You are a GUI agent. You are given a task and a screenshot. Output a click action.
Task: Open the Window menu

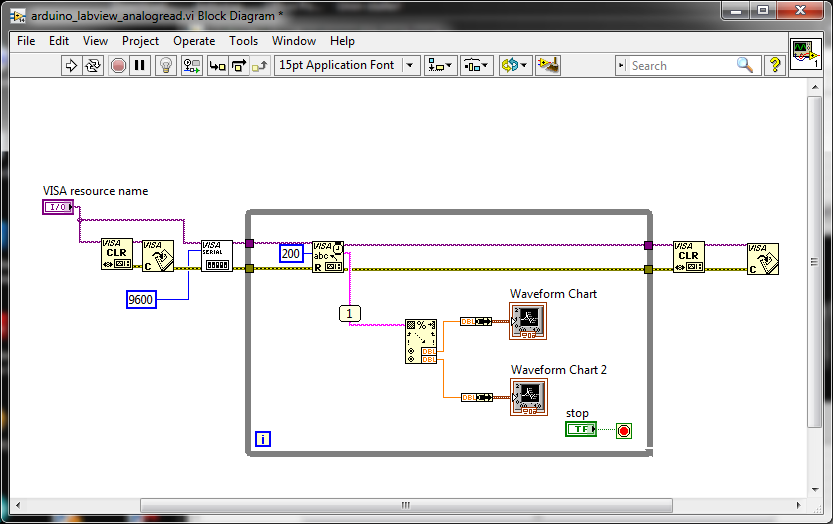tap(294, 41)
